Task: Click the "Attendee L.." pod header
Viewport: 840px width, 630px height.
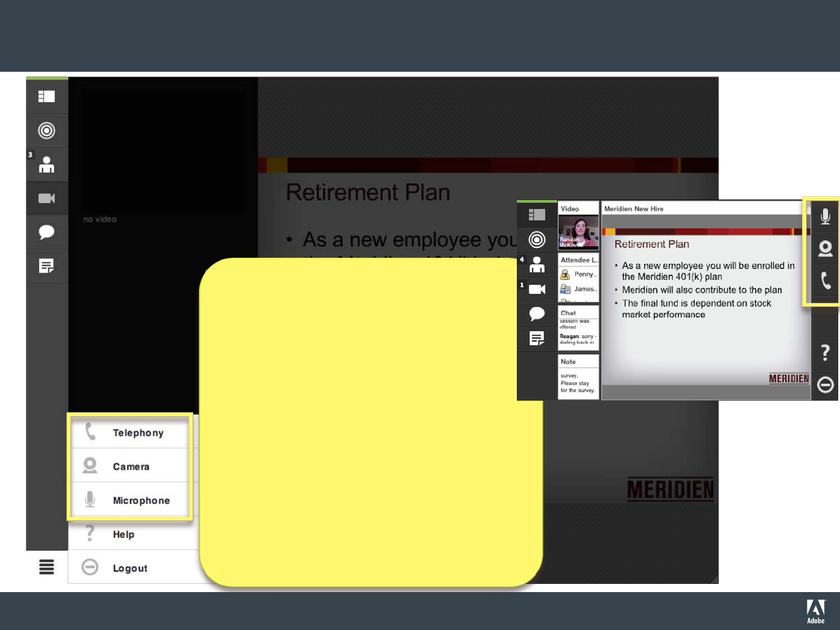Action: [579, 260]
